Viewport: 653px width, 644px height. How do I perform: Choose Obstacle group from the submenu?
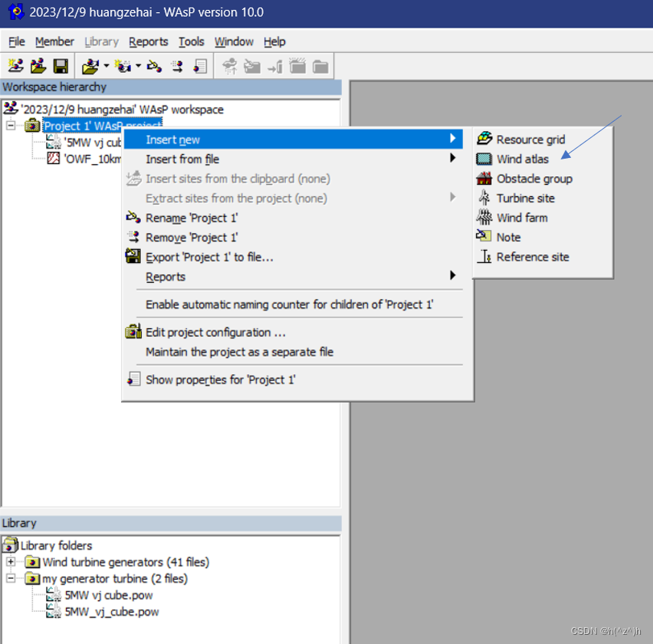543,179
